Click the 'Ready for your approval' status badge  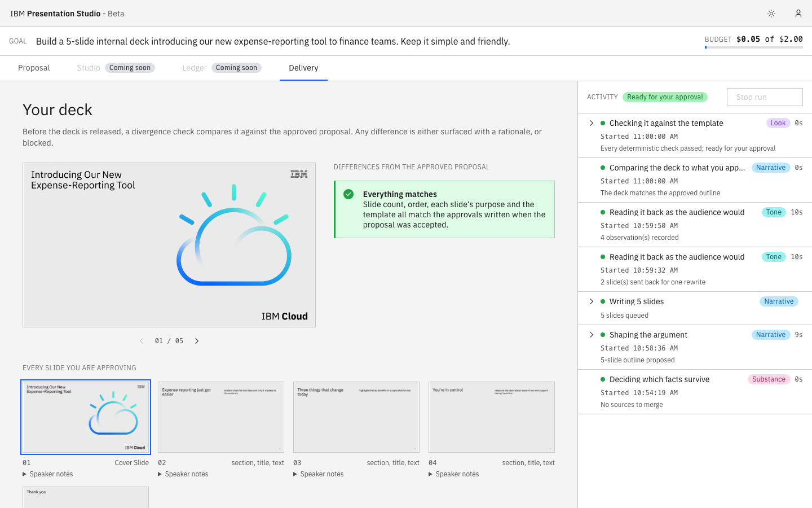665,97
